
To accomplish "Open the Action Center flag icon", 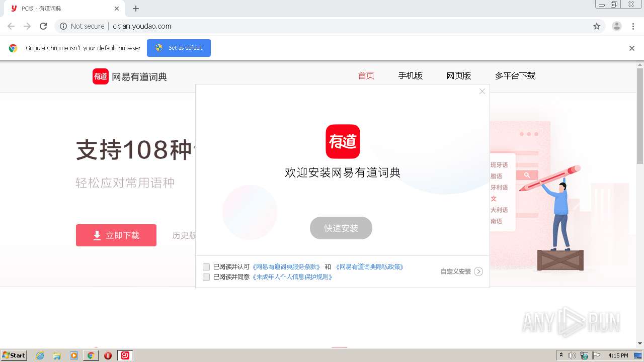I will (x=596, y=355).
